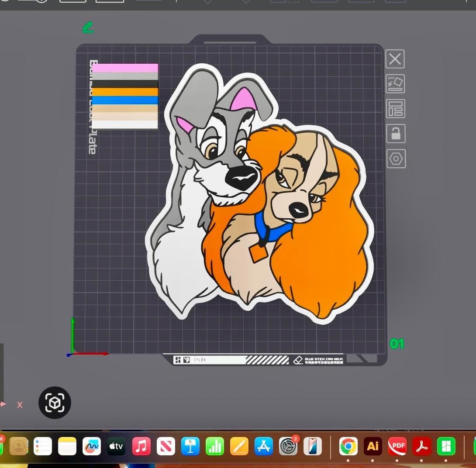Click the arrange objects plate icon
This screenshot has height=468, width=476.
pos(396,109)
